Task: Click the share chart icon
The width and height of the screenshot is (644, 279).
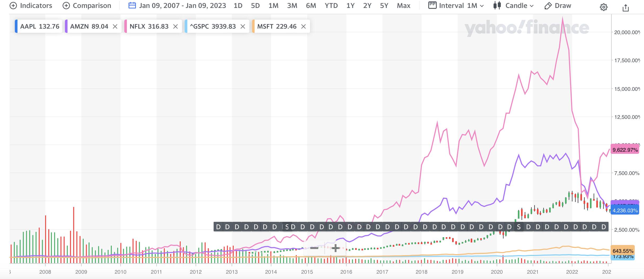Action: 625,8
